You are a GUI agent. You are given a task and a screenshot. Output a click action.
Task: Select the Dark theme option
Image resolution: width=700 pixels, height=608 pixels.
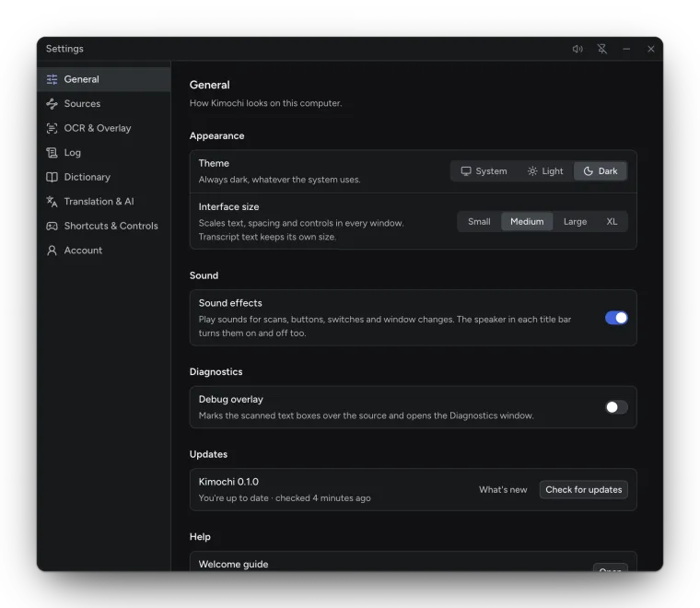(601, 171)
